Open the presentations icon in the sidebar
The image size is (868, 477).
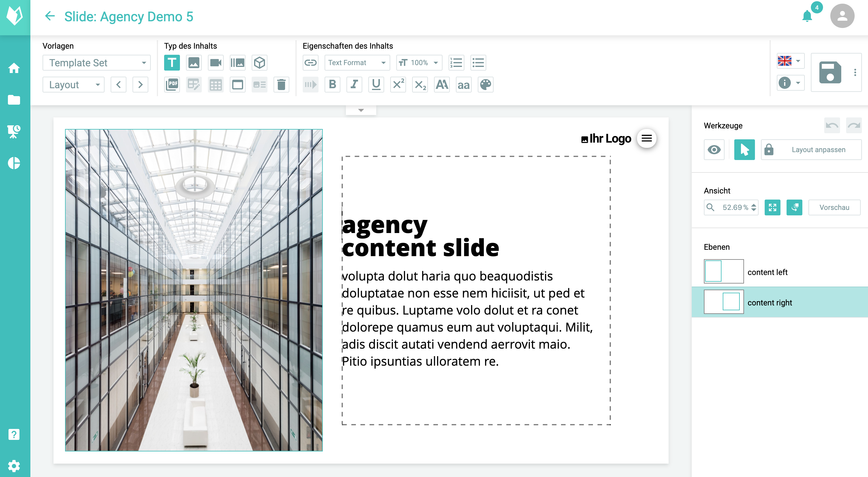[14, 131]
